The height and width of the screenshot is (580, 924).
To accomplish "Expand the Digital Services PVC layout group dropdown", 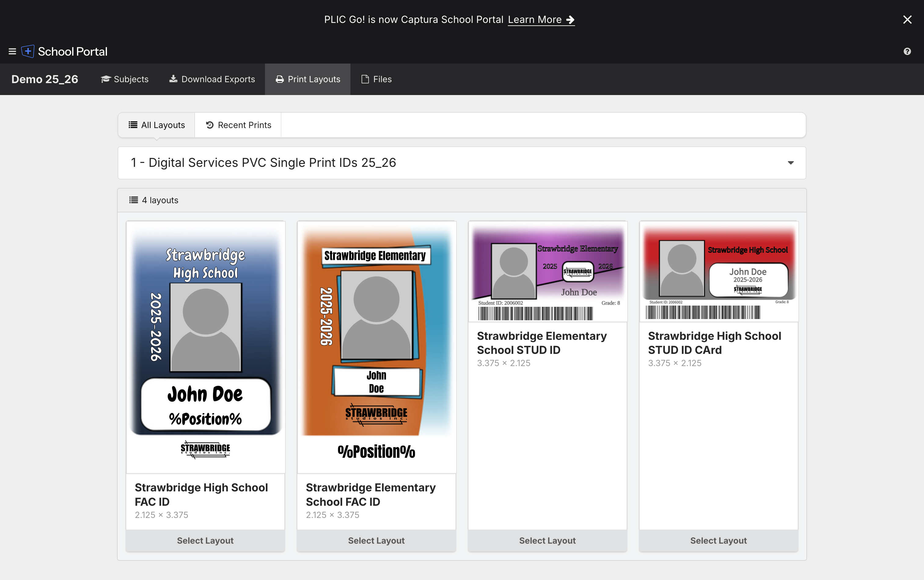I will pos(462,163).
